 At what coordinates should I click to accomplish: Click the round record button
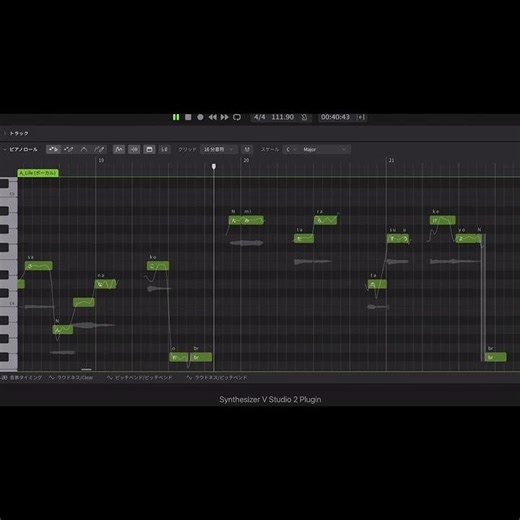coord(200,117)
